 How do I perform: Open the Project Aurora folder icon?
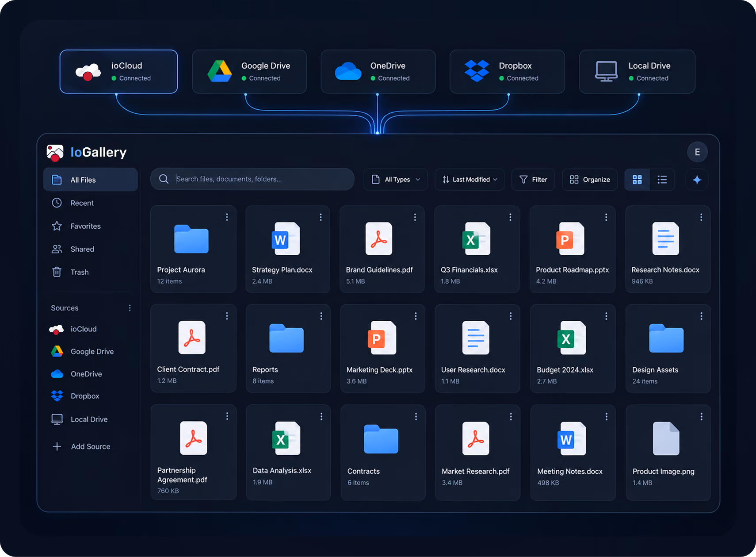pos(191,239)
